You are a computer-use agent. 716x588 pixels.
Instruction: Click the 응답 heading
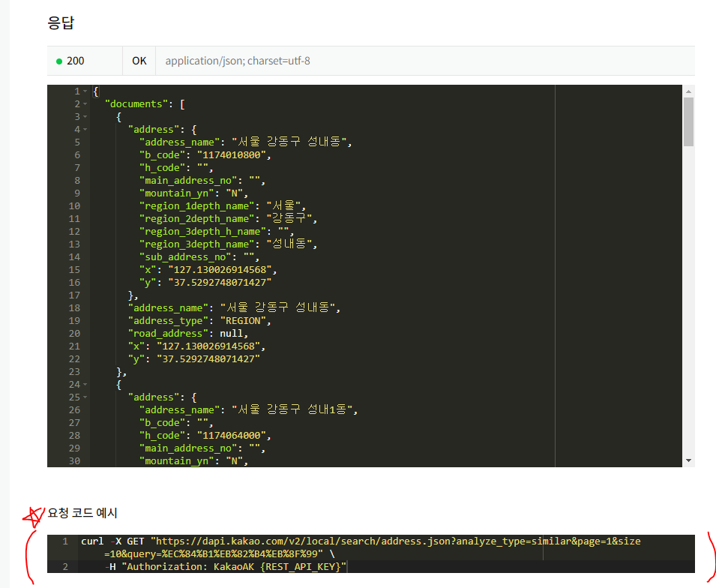[x=61, y=22]
